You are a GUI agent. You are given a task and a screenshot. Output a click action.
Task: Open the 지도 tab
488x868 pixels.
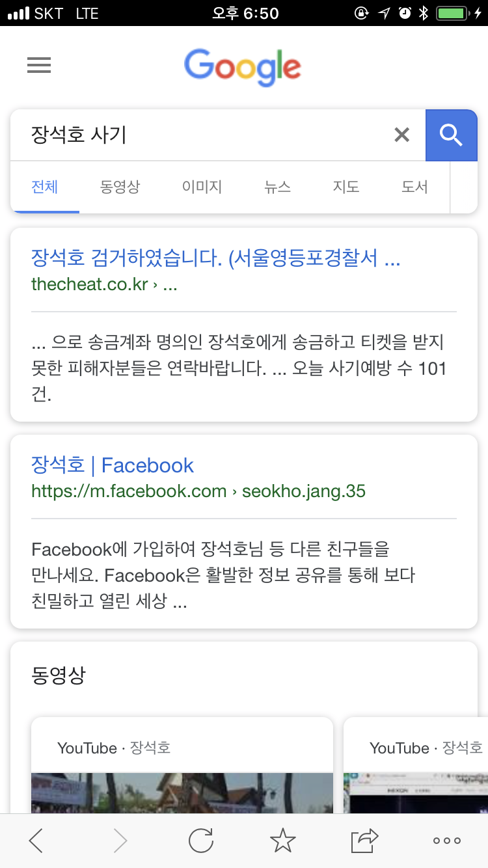tap(346, 187)
